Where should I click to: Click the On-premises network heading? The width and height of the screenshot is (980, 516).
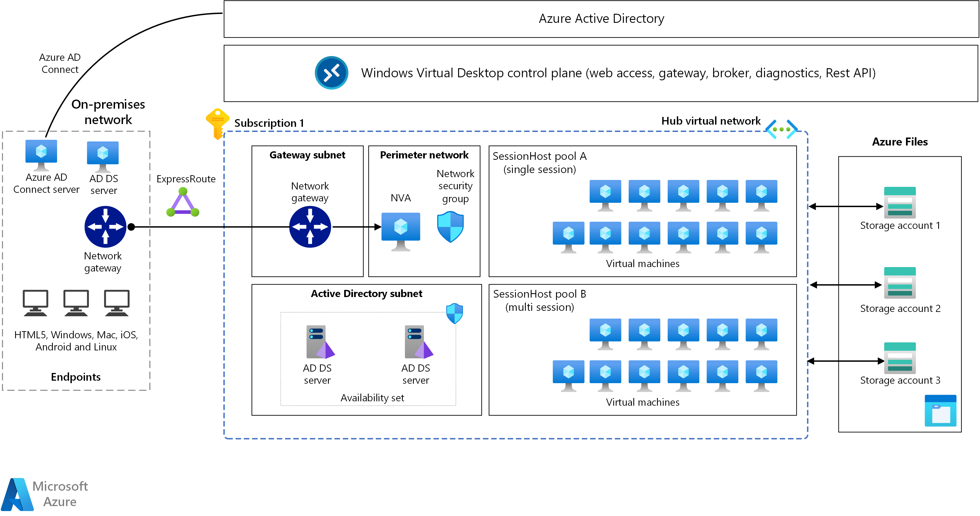(x=108, y=112)
